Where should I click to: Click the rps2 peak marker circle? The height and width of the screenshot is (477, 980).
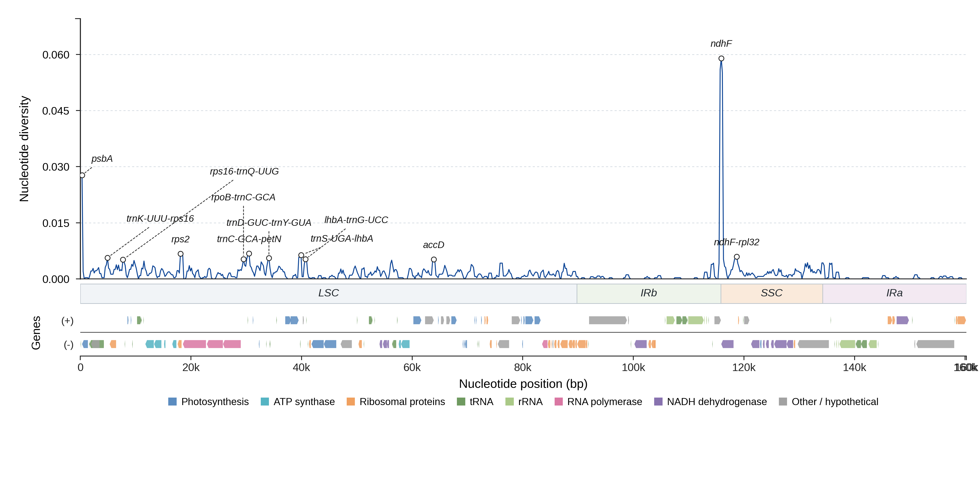pos(181,254)
